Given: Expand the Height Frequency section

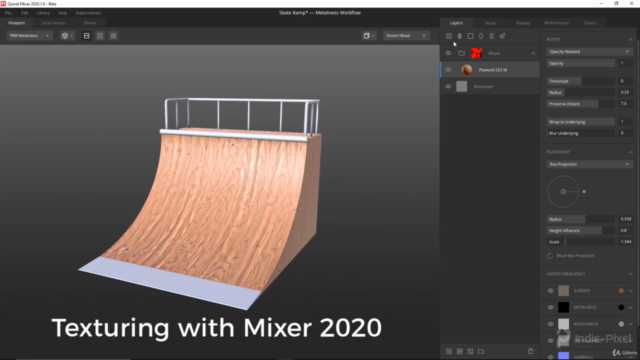Looking at the screenshot, I should [631, 274].
